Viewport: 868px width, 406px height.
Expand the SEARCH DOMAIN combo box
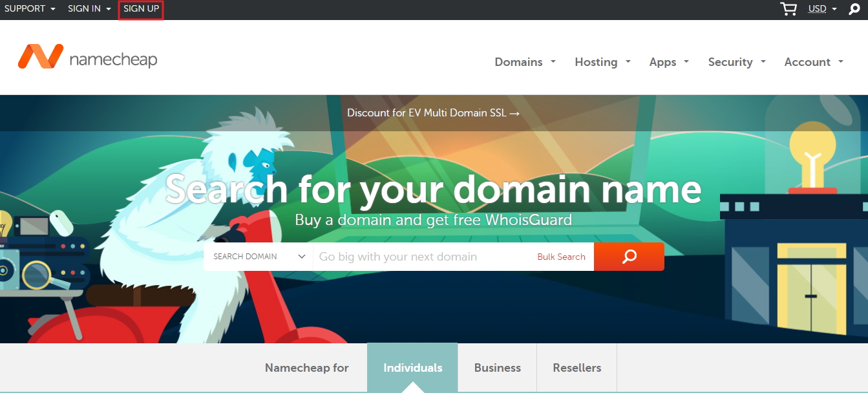tap(259, 257)
